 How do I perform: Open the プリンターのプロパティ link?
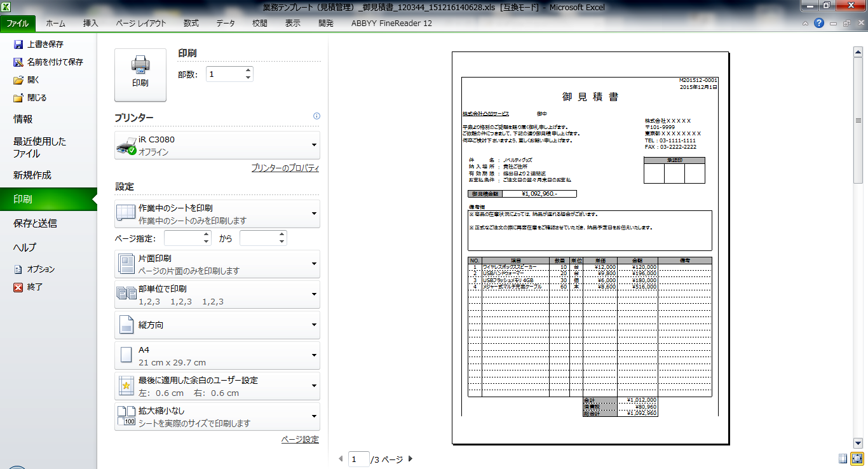pyautogui.click(x=285, y=168)
